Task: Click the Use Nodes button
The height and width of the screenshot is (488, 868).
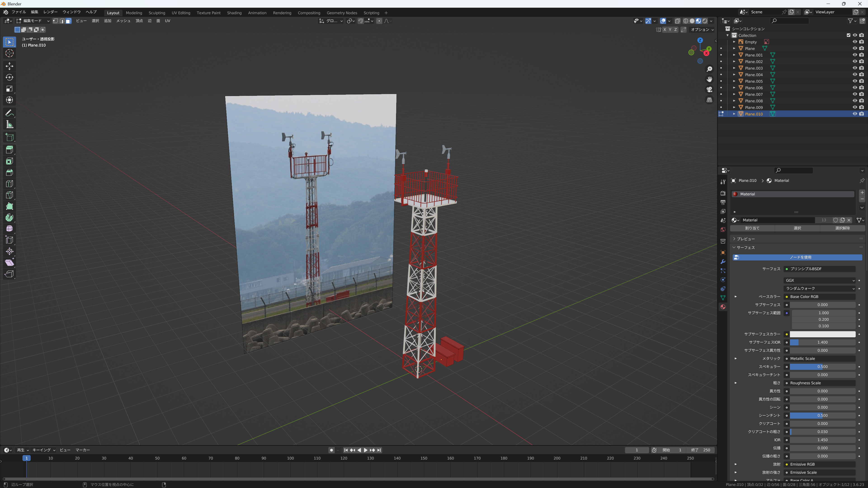Action: point(797,257)
